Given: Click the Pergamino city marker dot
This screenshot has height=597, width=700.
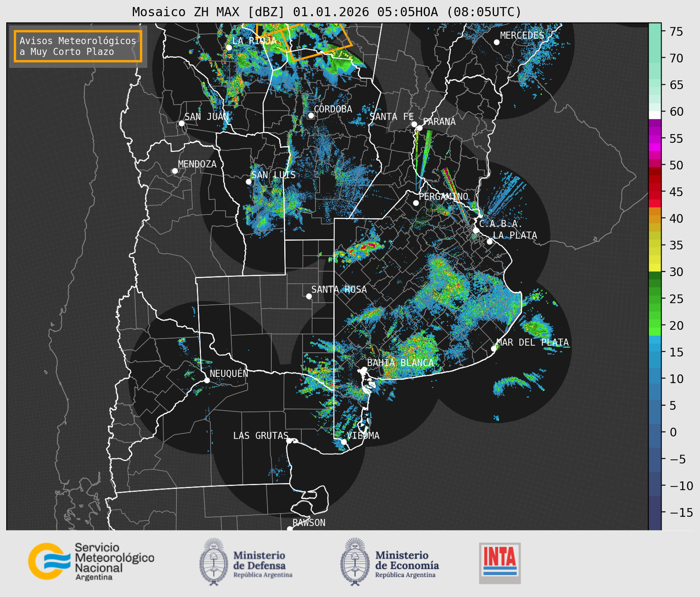Looking at the screenshot, I should point(416,203).
